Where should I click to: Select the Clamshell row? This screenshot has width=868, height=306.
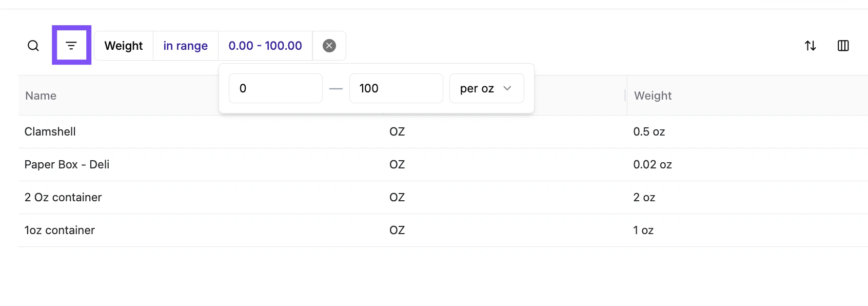click(50, 131)
